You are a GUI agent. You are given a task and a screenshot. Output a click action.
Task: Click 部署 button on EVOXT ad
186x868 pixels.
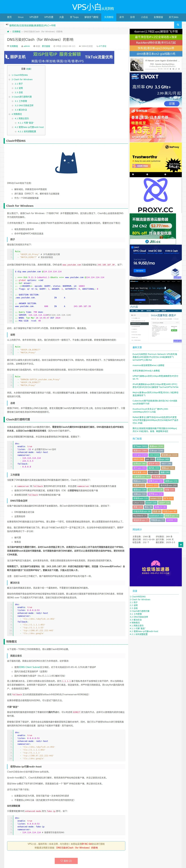pos(172,104)
